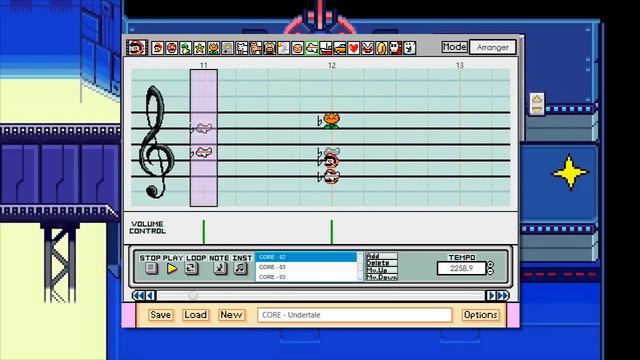This screenshot has height=360, width=640.
Task: Select the CORE - 03 row directly below CORE - 02
Action: click(x=306, y=267)
